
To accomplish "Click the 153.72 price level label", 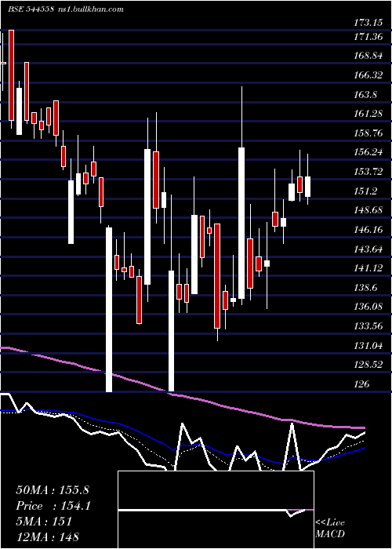I will [368, 172].
